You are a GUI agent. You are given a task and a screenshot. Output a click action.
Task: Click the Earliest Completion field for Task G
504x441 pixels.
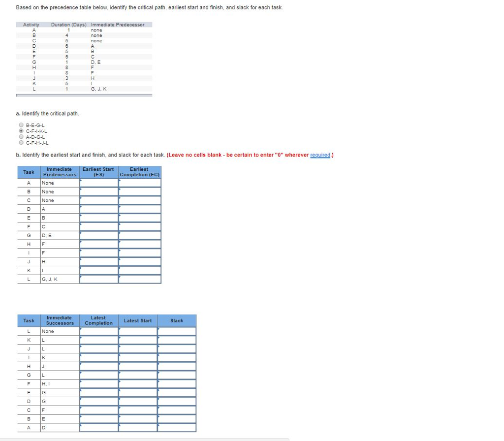pos(139,235)
